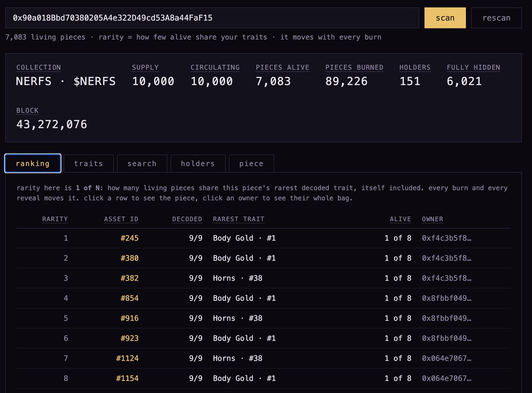This screenshot has width=532, height=393.
Task: Click the RARITY column header
Action: point(55,219)
